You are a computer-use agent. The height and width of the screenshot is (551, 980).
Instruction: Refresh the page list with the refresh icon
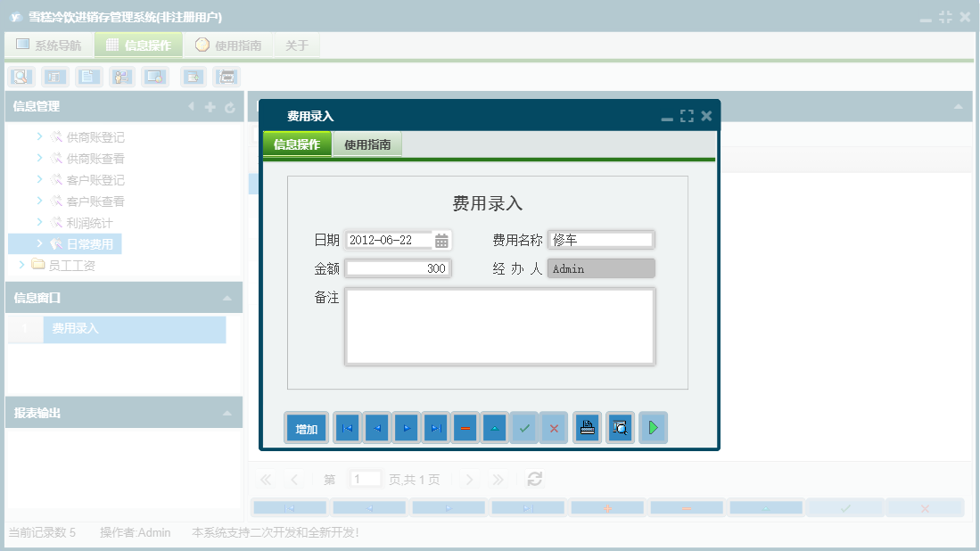[x=533, y=479]
